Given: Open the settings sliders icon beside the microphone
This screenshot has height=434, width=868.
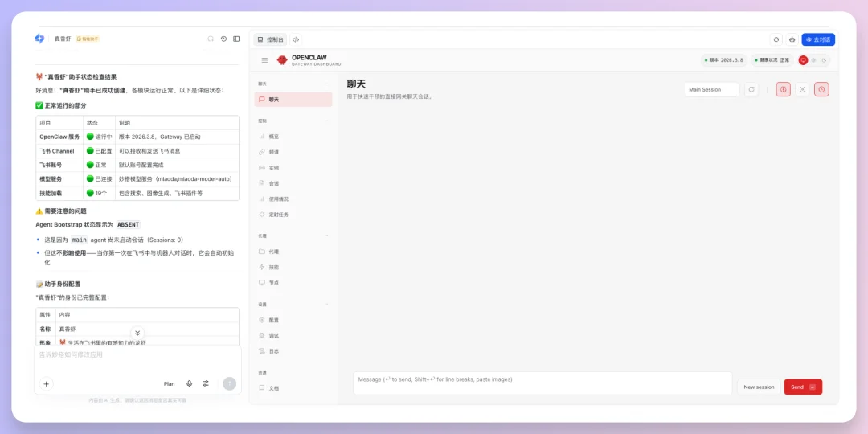Looking at the screenshot, I should pyautogui.click(x=206, y=384).
